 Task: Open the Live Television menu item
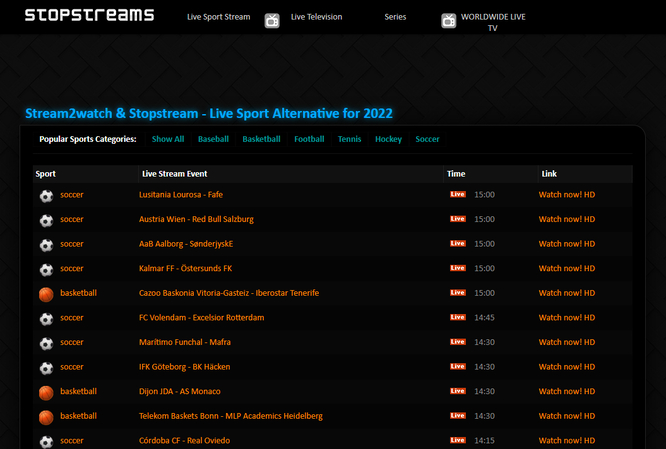coord(316,17)
